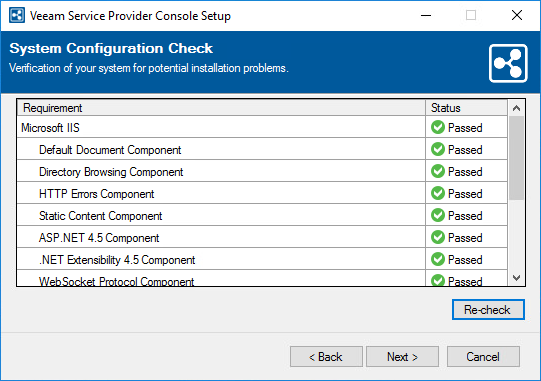This screenshot has width=541, height=381.
Task: Click Passed status text for Directory Browsing Component
Action: [465, 172]
